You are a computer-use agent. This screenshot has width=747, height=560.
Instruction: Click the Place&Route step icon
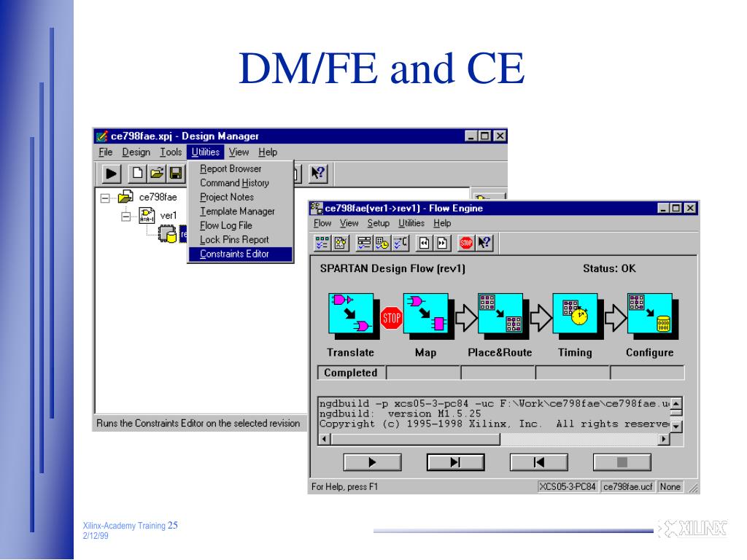[500, 314]
